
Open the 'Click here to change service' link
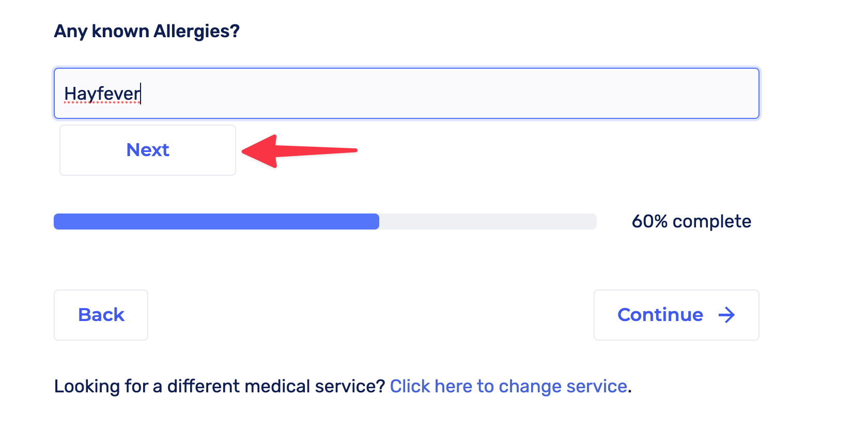point(508,386)
